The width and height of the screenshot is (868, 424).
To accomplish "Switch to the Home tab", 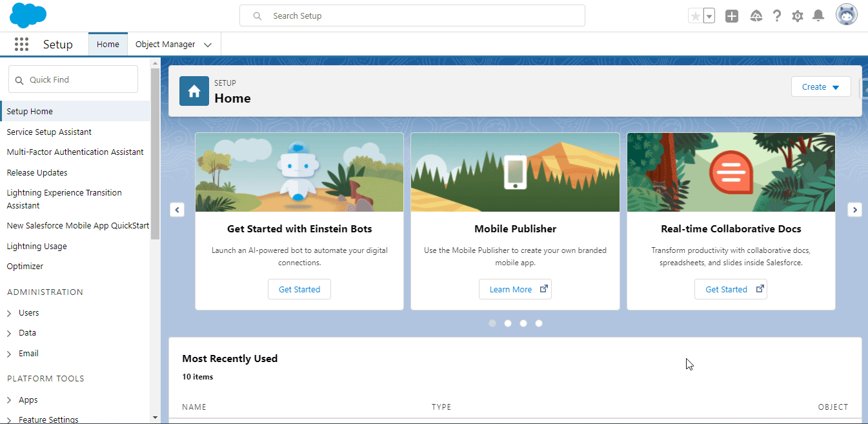I will pos(108,45).
